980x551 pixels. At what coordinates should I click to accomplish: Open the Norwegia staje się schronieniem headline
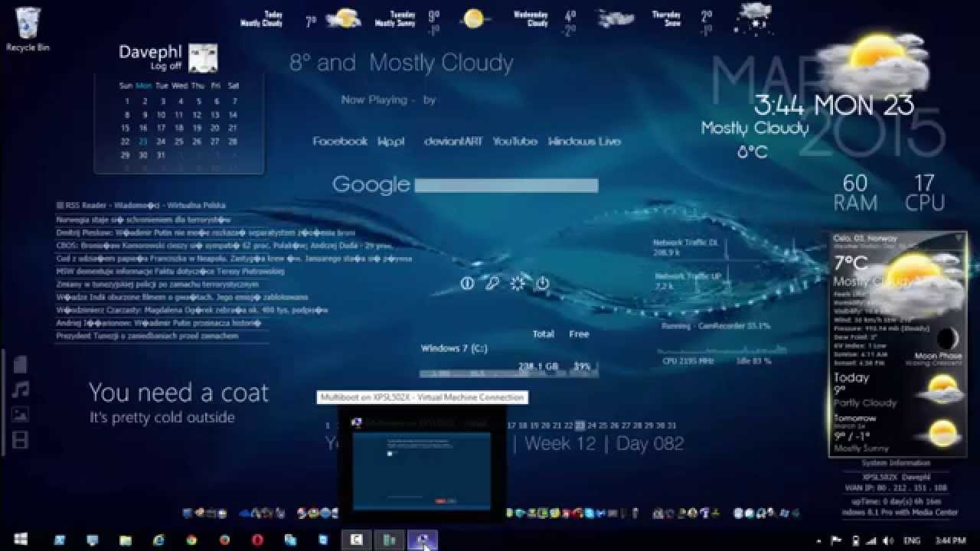point(143,220)
